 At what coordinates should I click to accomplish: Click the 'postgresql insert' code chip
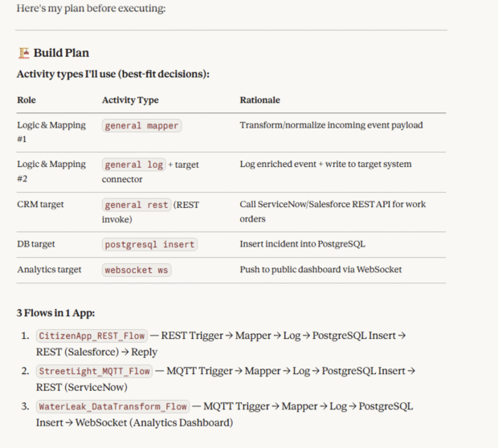[x=149, y=244]
